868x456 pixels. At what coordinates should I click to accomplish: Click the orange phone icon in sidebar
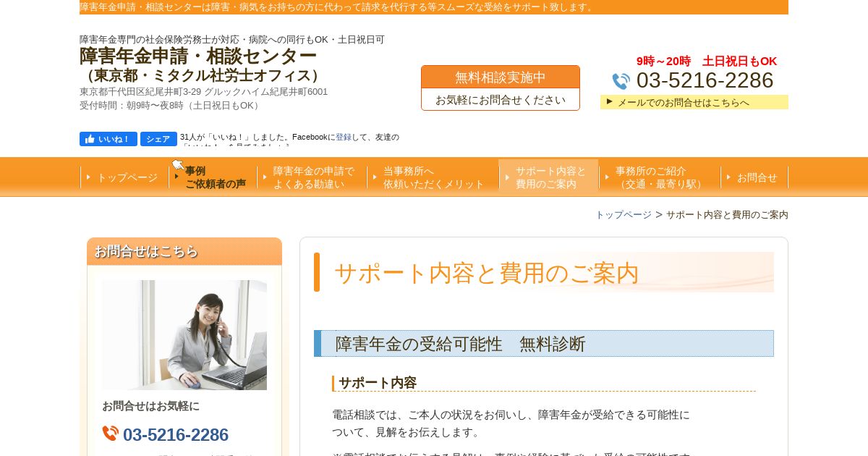110,434
